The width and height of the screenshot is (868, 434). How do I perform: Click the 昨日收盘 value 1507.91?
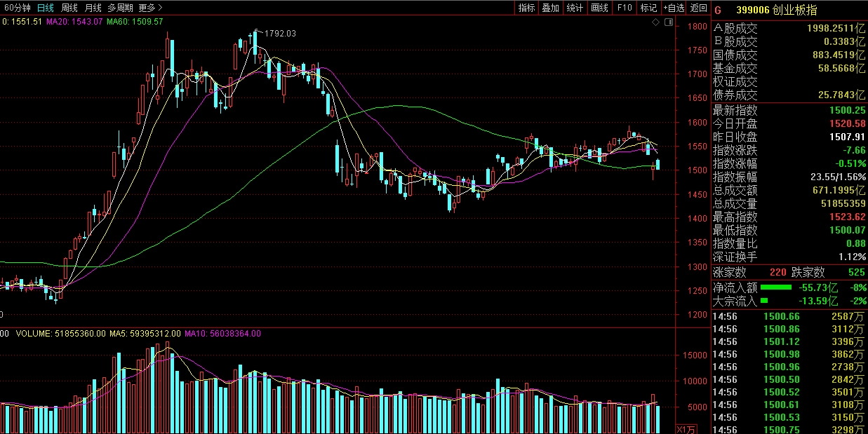click(846, 137)
